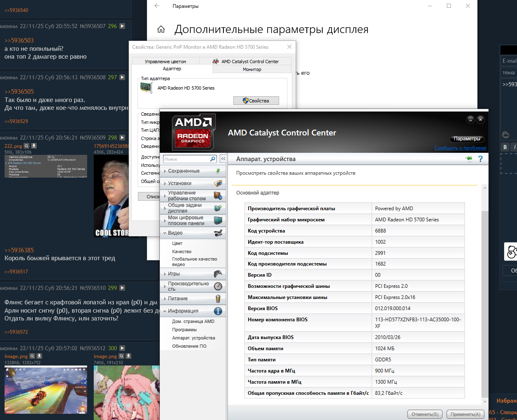The image size is (517, 420).
Task: Collapse the Catalyst sidebar with double-arrow button
Action: point(223,159)
